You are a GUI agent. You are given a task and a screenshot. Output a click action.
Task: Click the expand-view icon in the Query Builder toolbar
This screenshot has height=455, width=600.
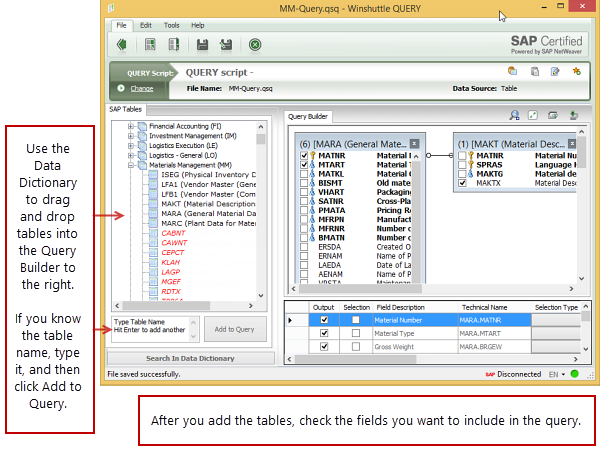coord(533,115)
